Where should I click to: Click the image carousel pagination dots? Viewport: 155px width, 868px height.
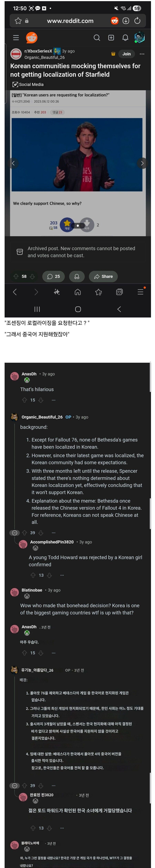click(78, 225)
